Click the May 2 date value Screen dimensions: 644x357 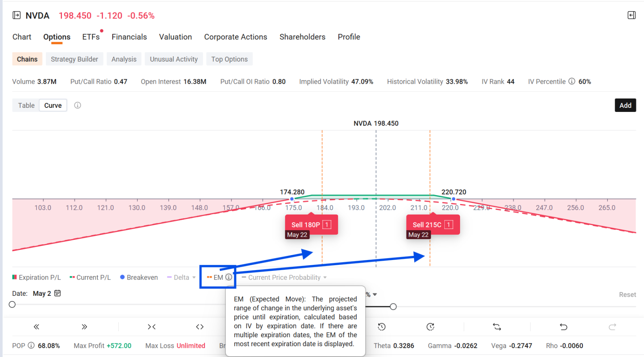point(42,293)
